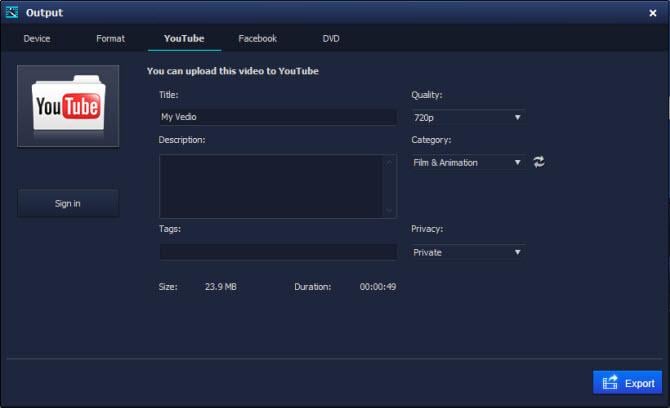Switch to the Format tab
Image resolution: width=670 pixels, height=408 pixels.
point(111,38)
